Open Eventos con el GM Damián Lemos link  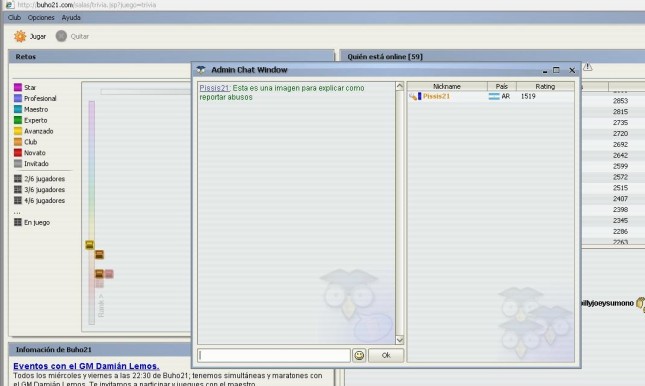pyautogui.click(x=86, y=366)
